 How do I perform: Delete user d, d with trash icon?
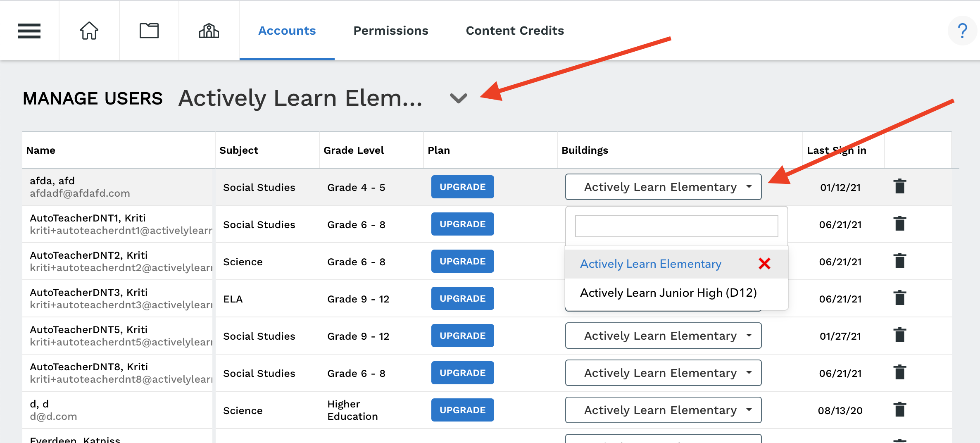point(900,410)
